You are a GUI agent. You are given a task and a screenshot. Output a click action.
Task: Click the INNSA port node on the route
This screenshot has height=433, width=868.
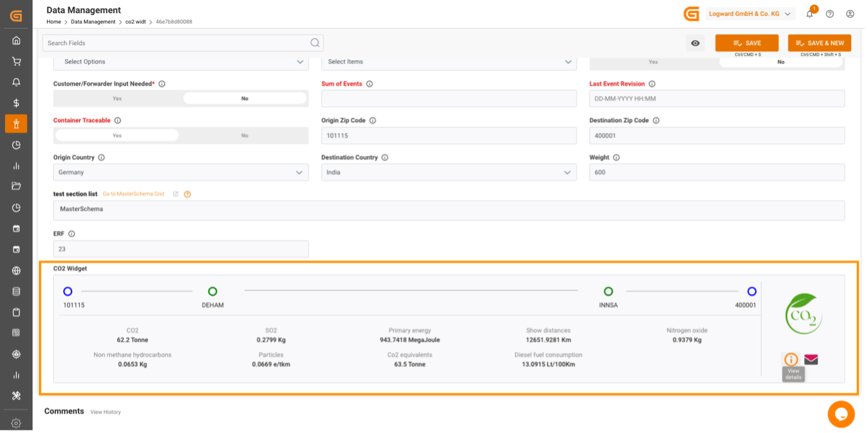point(608,291)
